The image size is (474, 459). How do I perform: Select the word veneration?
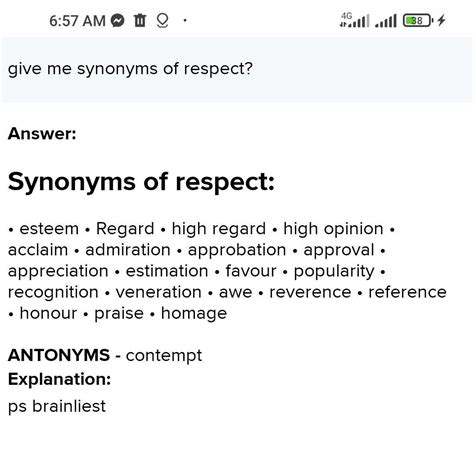(x=159, y=292)
